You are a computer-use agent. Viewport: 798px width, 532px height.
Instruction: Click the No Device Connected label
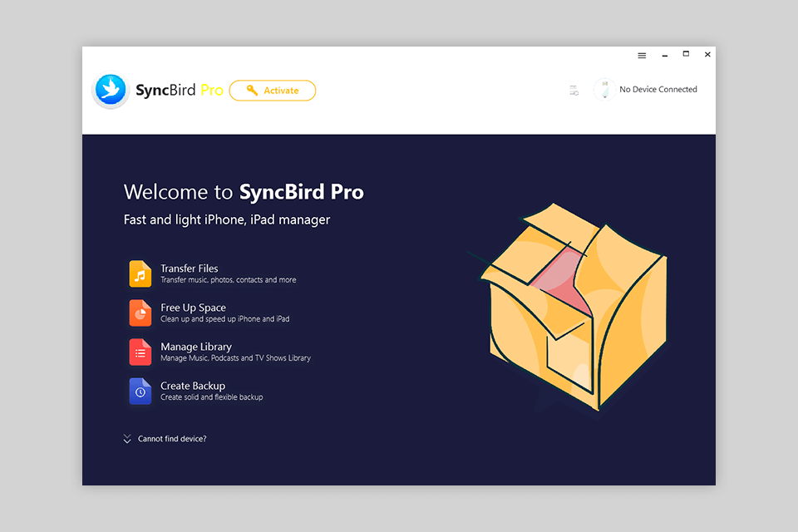click(658, 90)
